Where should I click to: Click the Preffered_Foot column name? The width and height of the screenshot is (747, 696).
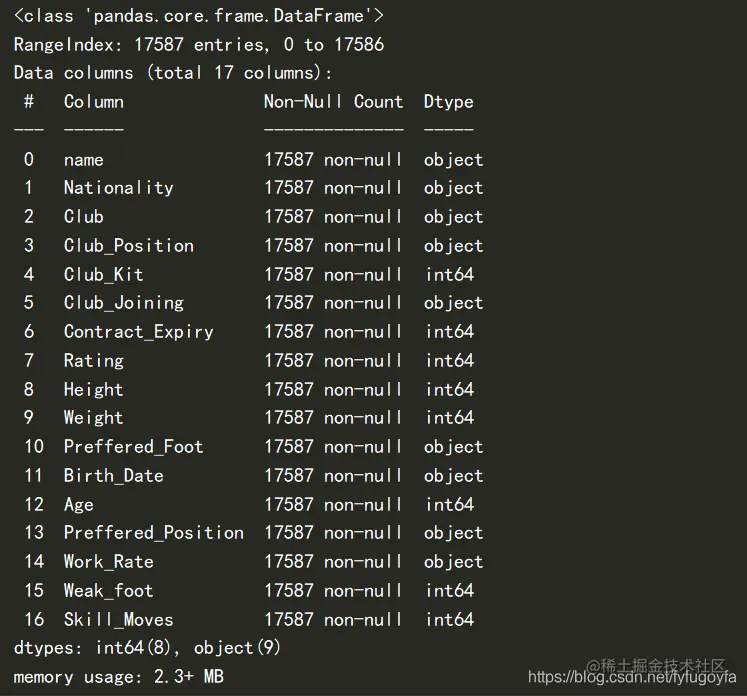click(x=133, y=447)
